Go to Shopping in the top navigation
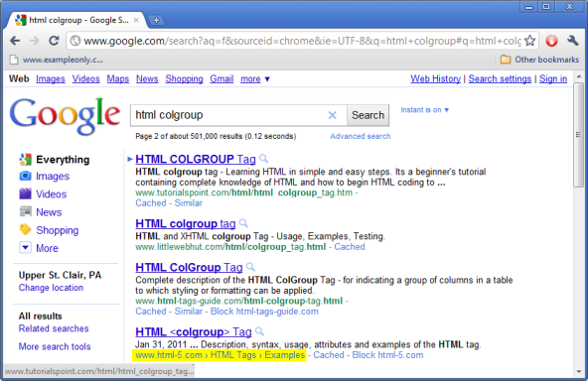 point(184,79)
